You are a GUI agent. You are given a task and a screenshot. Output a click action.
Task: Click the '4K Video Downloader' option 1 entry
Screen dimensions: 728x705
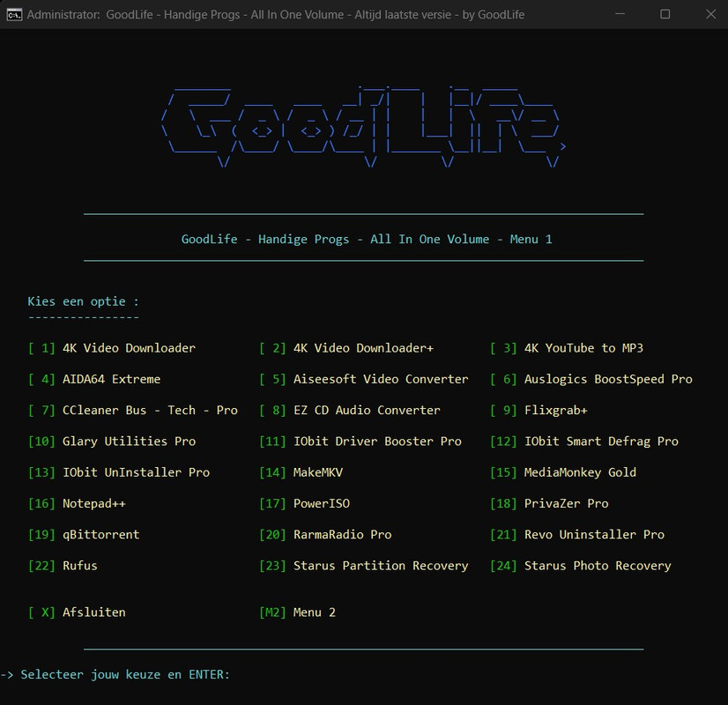(x=112, y=348)
